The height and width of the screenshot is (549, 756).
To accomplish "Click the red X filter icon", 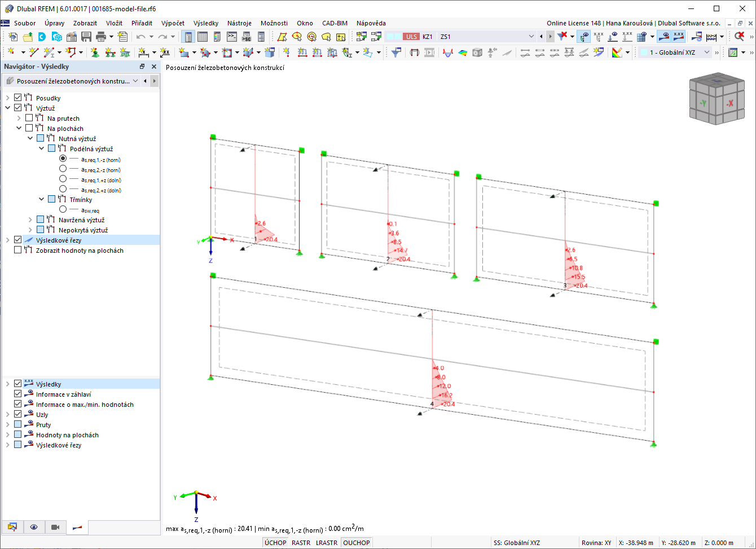I will 562,37.
